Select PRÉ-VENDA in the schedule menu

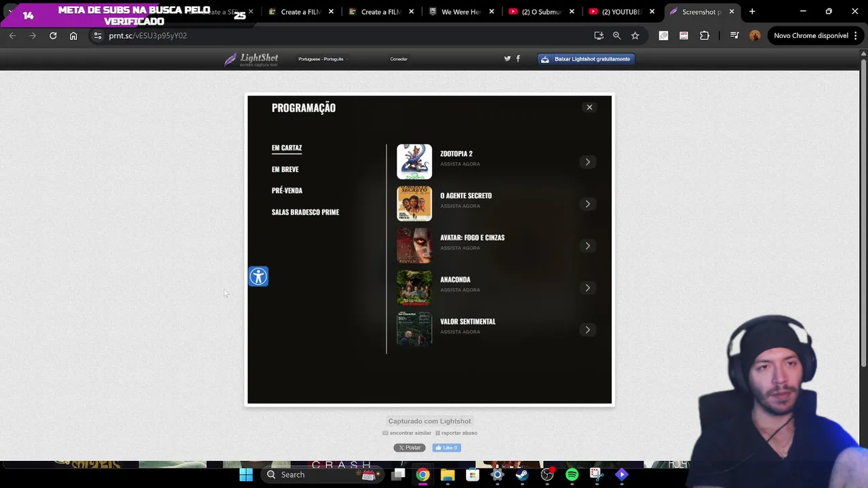coord(287,190)
